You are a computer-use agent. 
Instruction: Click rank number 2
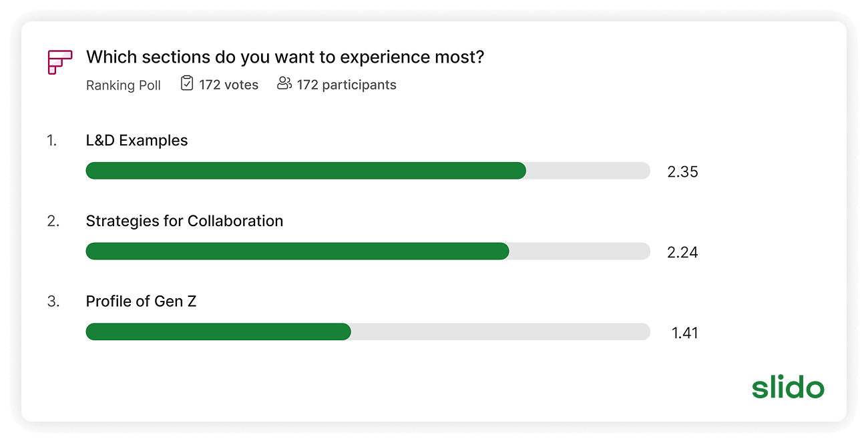(53, 221)
